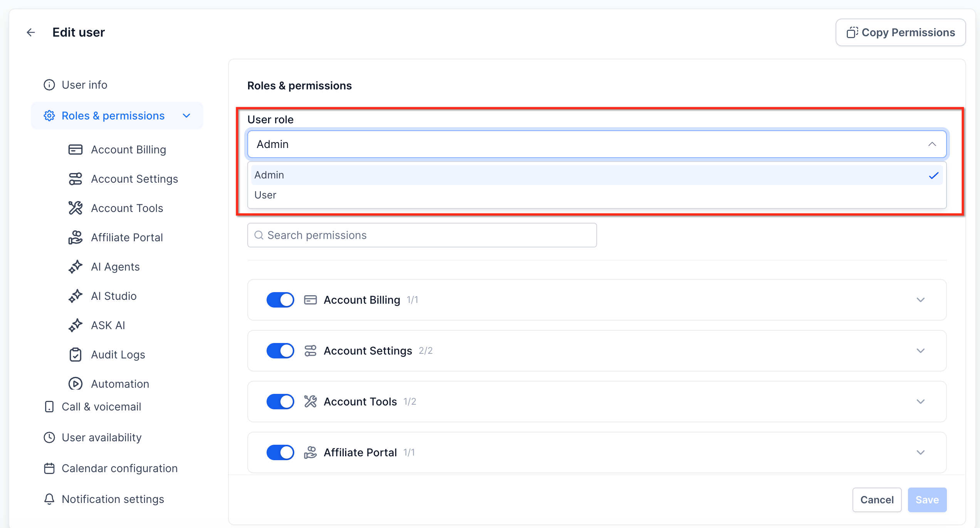Expand the Account Settings permission row
The width and height of the screenshot is (980, 528).
[x=921, y=351]
